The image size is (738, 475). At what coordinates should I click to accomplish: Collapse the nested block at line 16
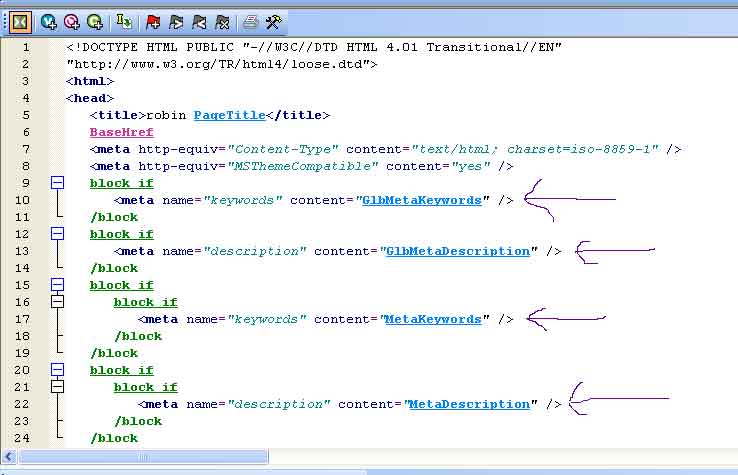(x=57, y=301)
